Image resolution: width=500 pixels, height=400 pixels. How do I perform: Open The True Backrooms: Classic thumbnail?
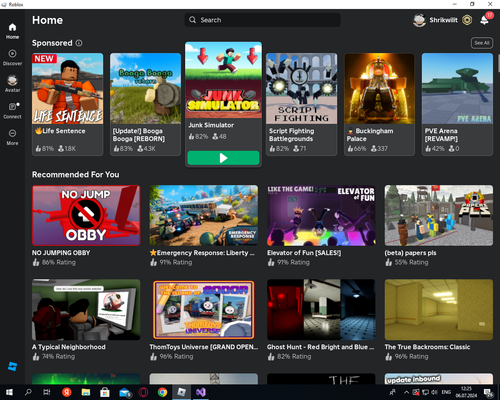click(439, 310)
